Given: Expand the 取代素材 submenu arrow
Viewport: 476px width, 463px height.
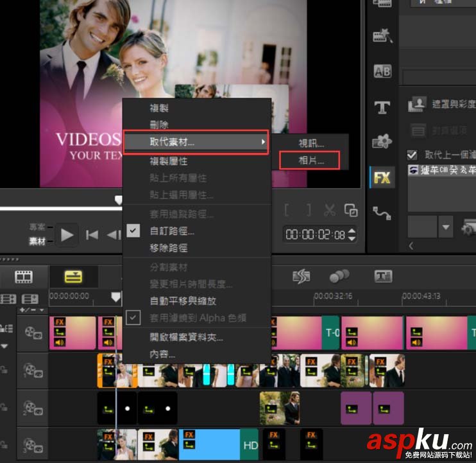Looking at the screenshot, I should click(x=263, y=142).
